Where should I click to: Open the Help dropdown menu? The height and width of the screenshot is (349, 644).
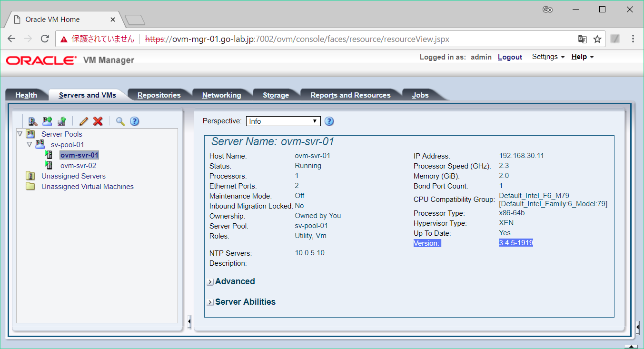(x=582, y=57)
